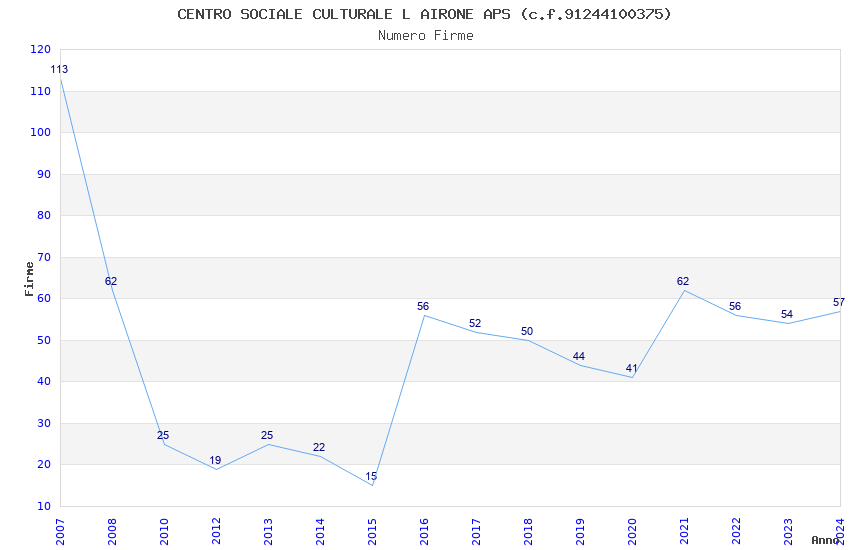Click the lowest data point labeled 15
The width and height of the screenshot is (850, 550).
pyautogui.click(x=371, y=476)
